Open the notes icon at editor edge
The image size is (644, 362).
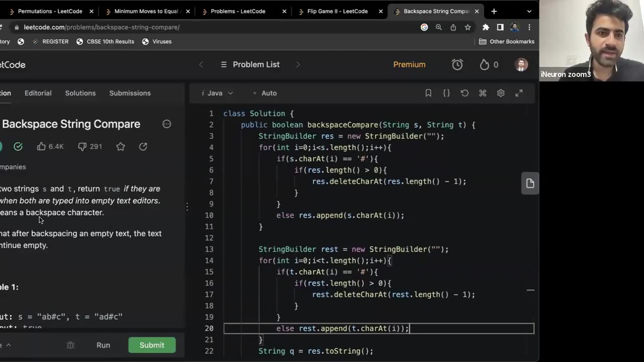click(530, 184)
